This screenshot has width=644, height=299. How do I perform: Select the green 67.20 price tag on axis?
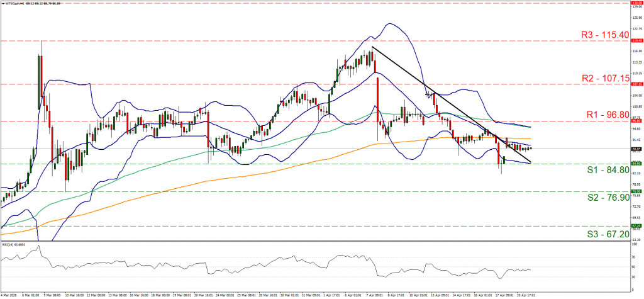coord(637,226)
